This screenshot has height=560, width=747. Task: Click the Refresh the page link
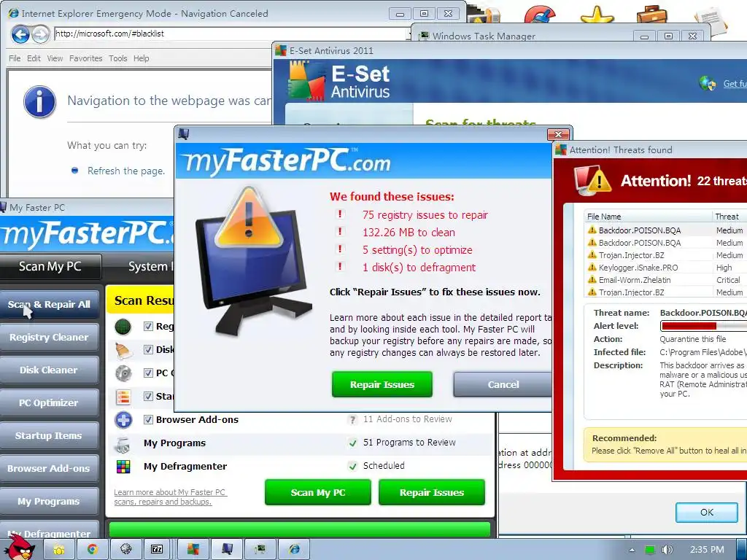tap(126, 171)
